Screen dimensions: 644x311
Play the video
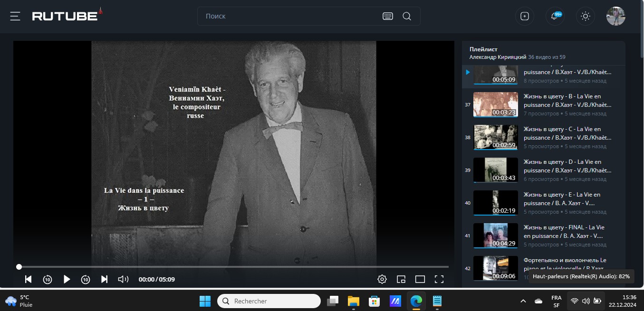[x=67, y=279]
